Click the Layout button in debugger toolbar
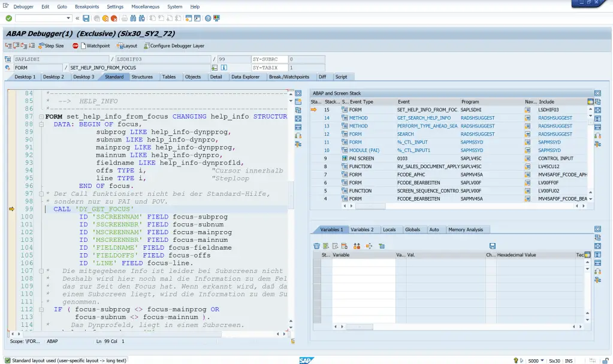 click(126, 46)
